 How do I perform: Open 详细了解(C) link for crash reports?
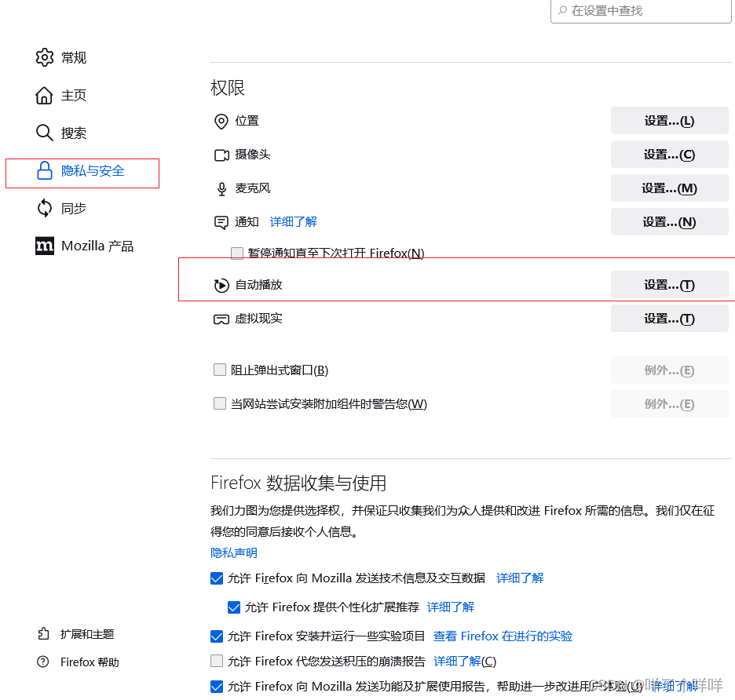(x=465, y=661)
